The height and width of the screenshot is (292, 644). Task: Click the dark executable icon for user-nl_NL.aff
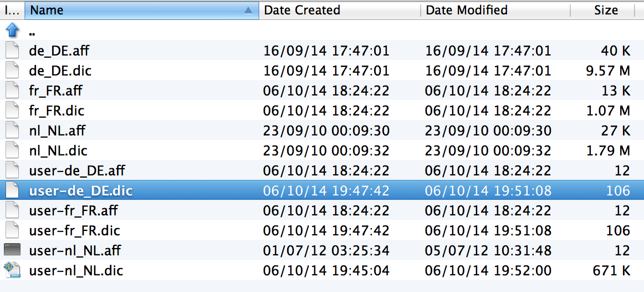(x=12, y=250)
